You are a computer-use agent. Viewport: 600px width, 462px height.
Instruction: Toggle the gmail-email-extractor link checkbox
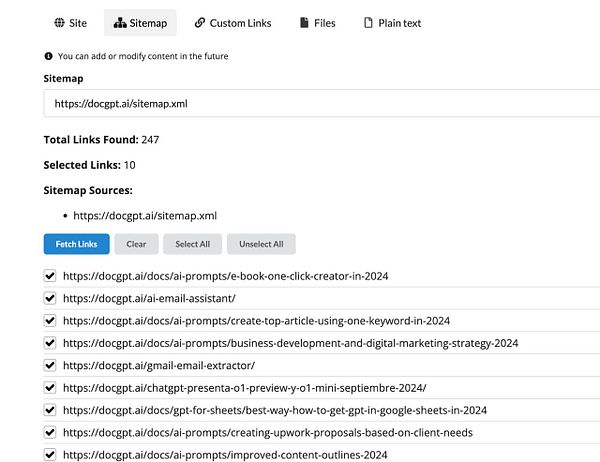pyautogui.click(x=50, y=365)
